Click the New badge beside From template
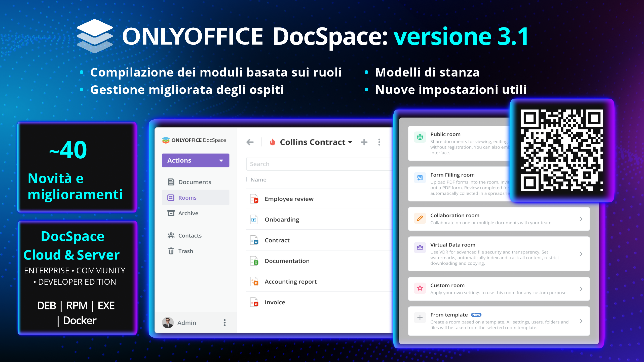This screenshot has height=362, width=644. pyautogui.click(x=476, y=315)
